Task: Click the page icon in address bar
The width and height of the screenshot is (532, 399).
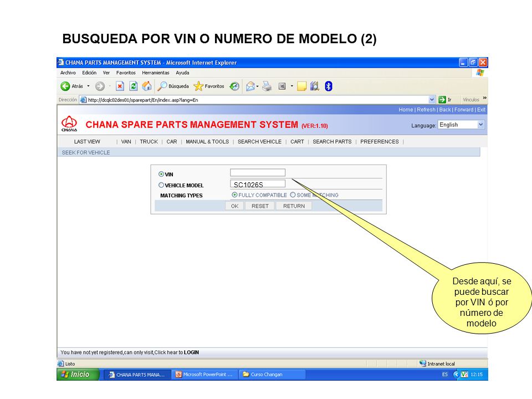Action: click(x=83, y=100)
